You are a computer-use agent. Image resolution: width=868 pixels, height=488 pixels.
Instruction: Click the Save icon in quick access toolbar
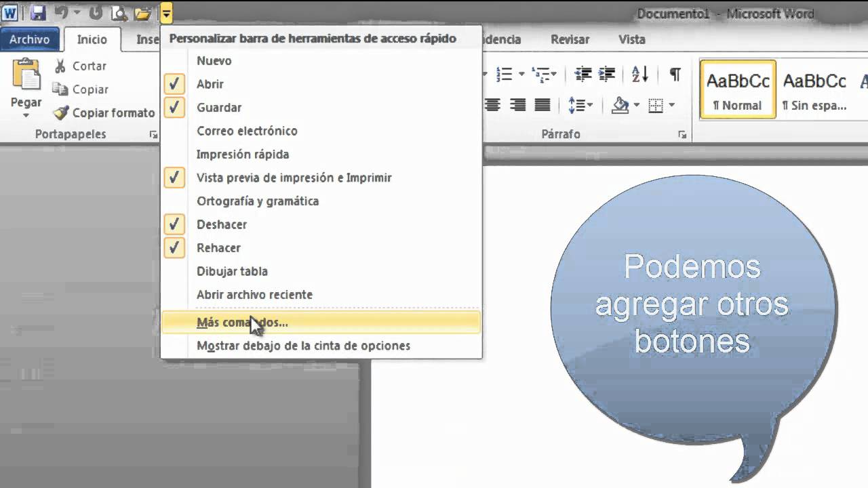(38, 12)
